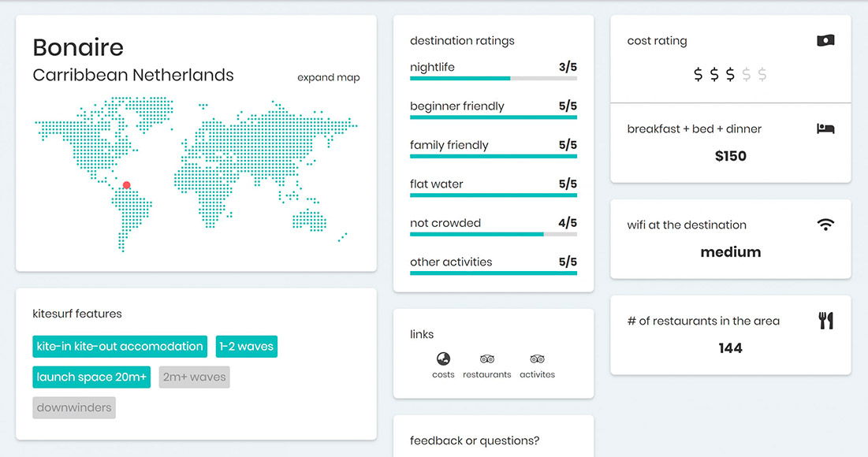Click the $150 price value
Image resolution: width=868 pixels, height=457 pixels.
tap(730, 156)
